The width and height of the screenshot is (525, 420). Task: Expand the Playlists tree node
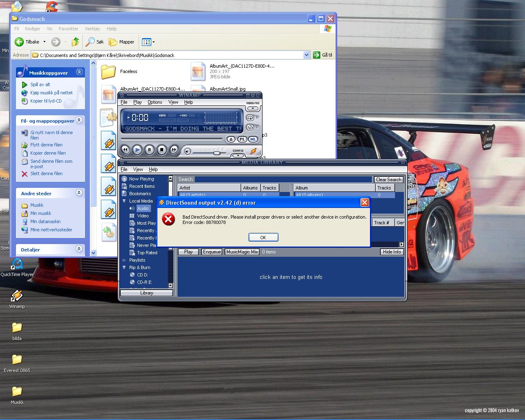pyautogui.click(x=124, y=260)
